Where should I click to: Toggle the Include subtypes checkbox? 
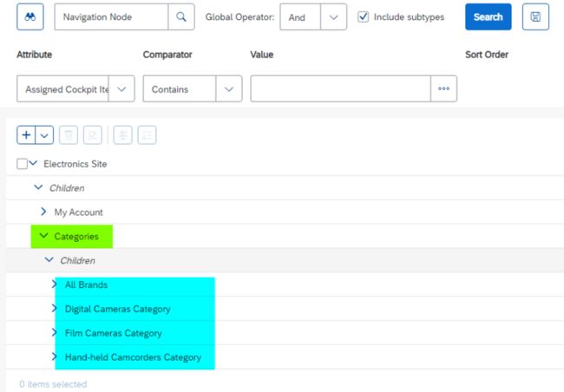point(363,16)
